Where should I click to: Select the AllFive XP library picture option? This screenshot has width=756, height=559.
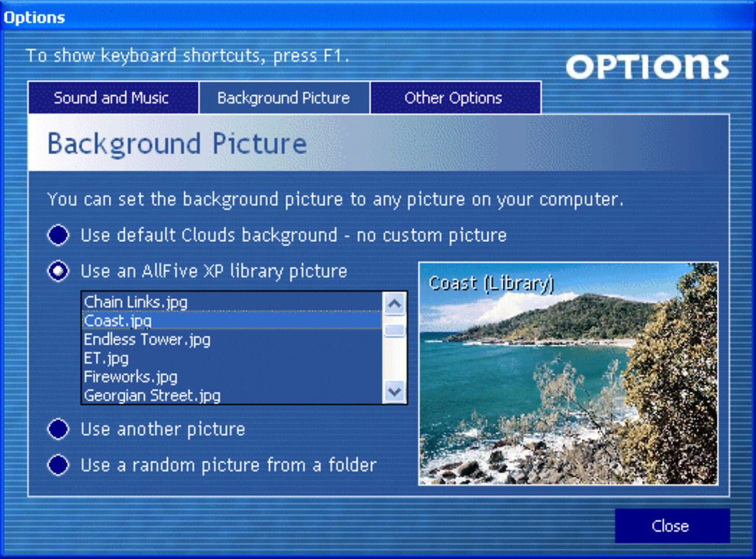pyautogui.click(x=58, y=271)
